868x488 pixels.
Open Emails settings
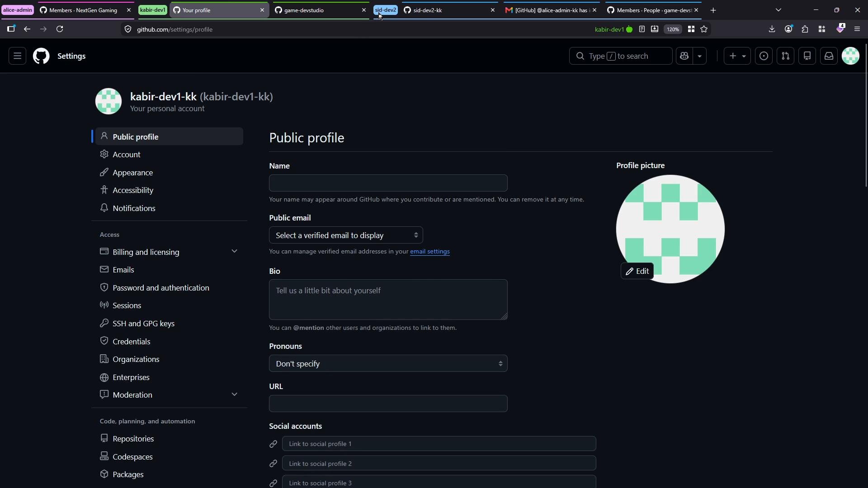pos(170,270)
